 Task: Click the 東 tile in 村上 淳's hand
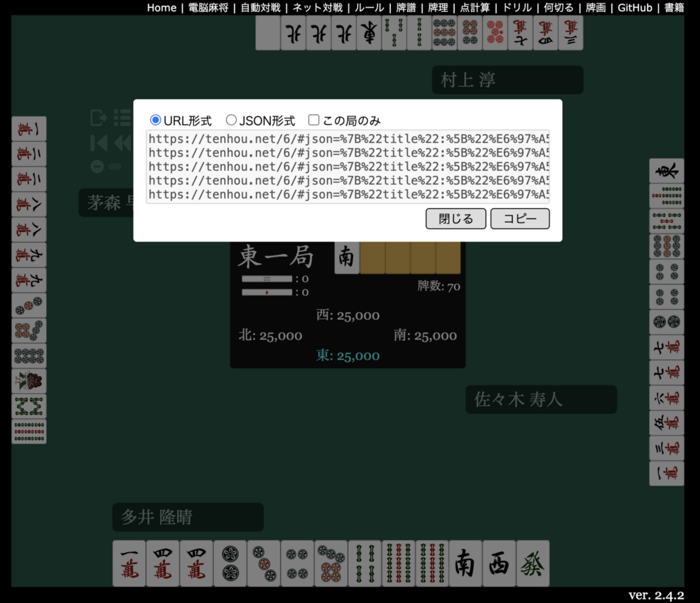[369, 33]
